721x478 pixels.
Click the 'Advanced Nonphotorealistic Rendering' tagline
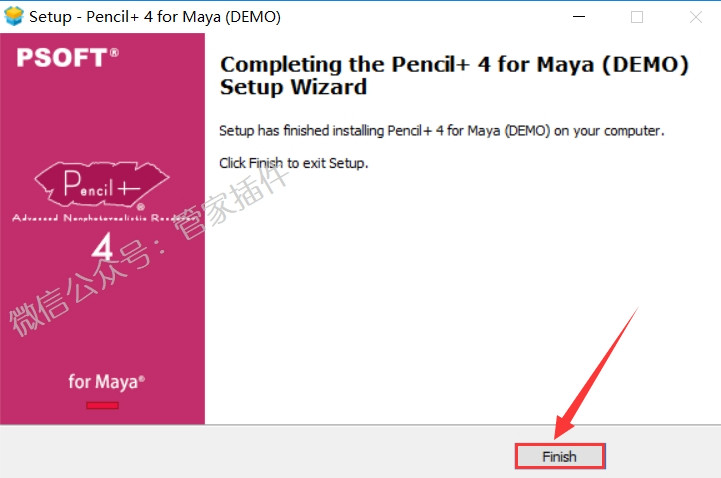103,218
